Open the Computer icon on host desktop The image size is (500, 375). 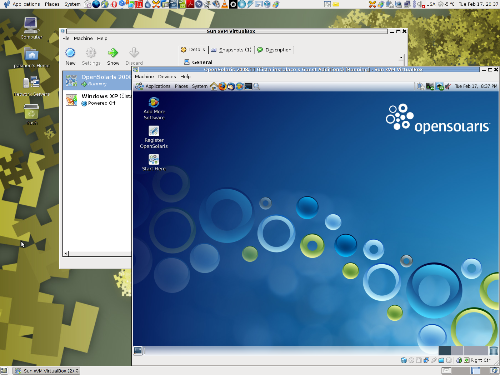click(x=31, y=28)
